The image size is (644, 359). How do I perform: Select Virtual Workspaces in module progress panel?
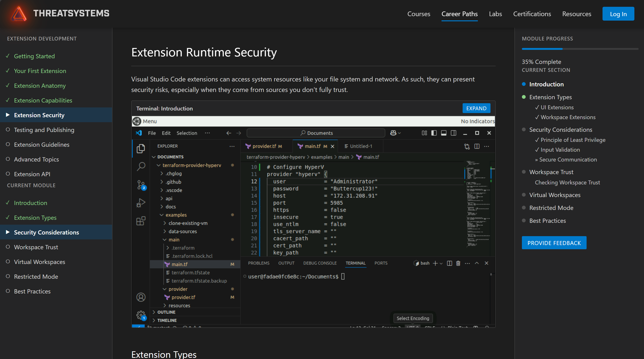coord(555,195)
